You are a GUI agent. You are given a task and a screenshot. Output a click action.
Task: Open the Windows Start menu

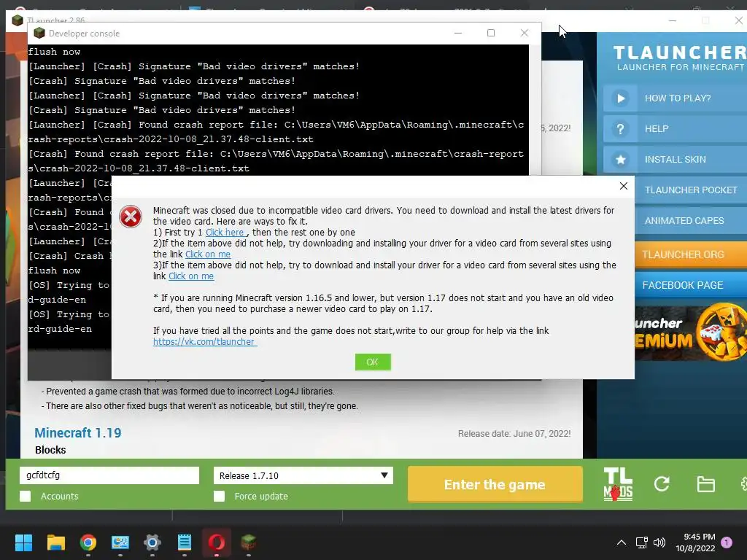pos(23,542)
